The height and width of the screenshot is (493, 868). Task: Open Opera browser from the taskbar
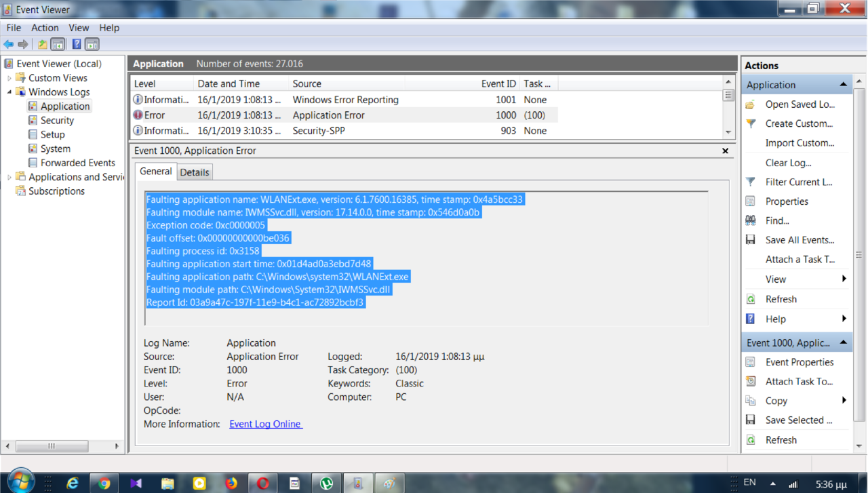[x=263, y=483]
